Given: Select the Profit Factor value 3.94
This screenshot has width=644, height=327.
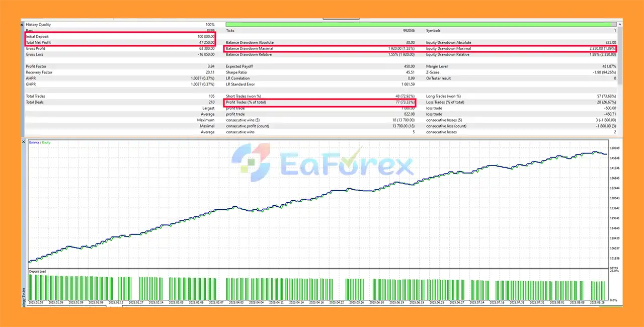Looking at the screenshot, I should pyautogui.click(x=211, y=66).
